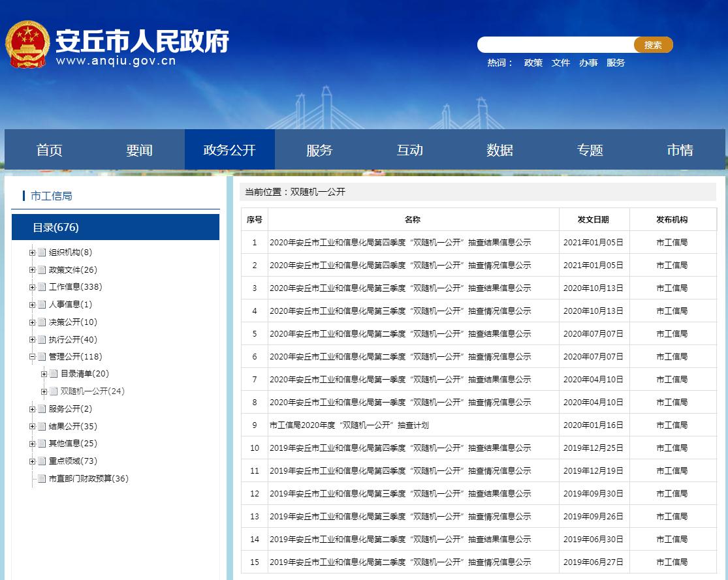Image resolution: width=728 pixels, height=580 pixels.
Task: Click the document icon beside 结果公开(35)
Action: click(x=42, y=427)
